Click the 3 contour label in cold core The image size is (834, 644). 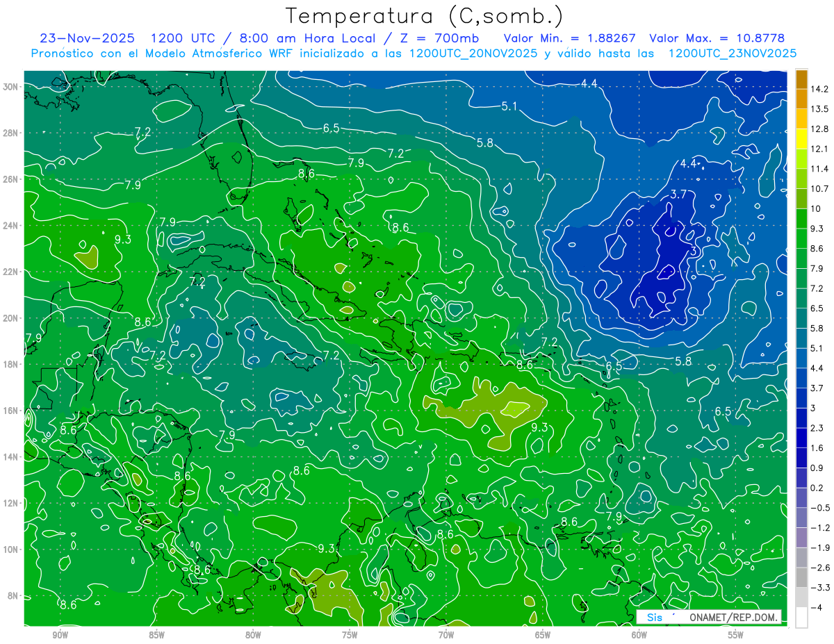click(693, 250)
